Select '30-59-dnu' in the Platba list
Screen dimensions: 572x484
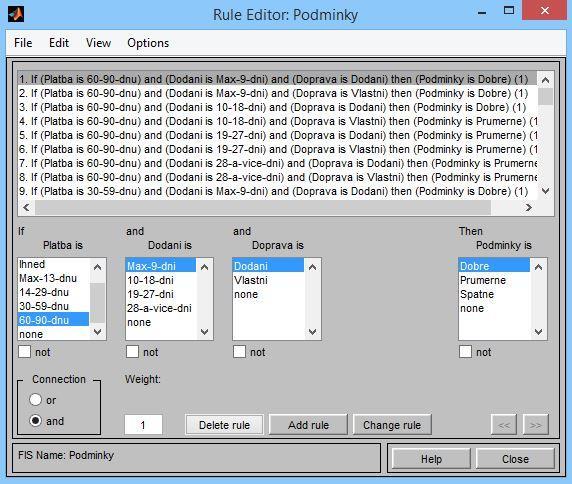click(53, 306)
